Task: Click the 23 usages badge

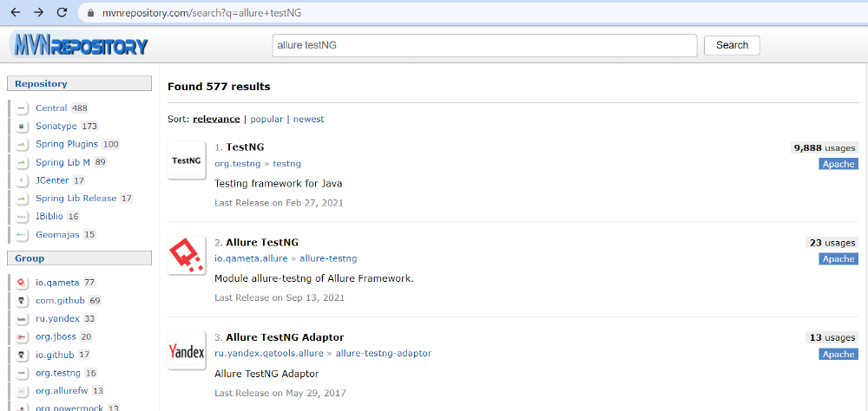Action: [832, 242]
